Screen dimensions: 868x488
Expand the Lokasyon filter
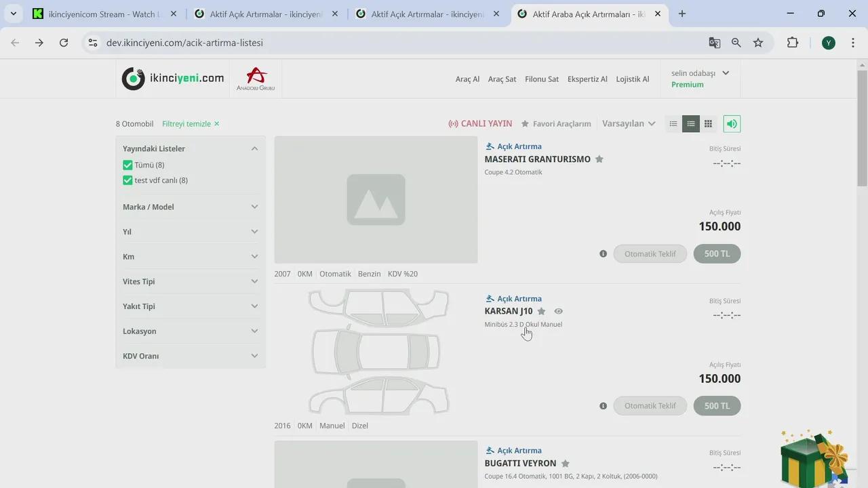[254, 331]
